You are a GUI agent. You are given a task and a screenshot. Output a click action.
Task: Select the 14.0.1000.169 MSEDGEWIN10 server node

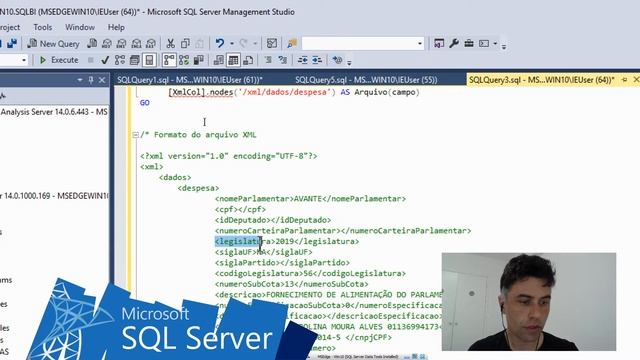click(x=54, y=196)
